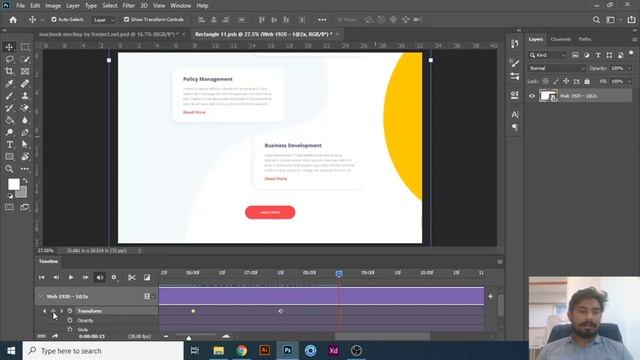
Task: Hide the Web 1920 layer eye icon
Action: (x=532, y=96)
